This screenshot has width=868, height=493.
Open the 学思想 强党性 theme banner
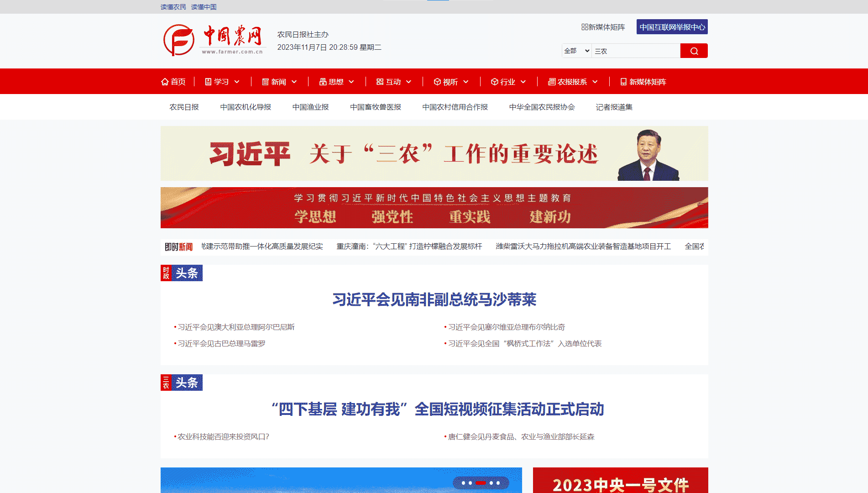coord(434,208)
